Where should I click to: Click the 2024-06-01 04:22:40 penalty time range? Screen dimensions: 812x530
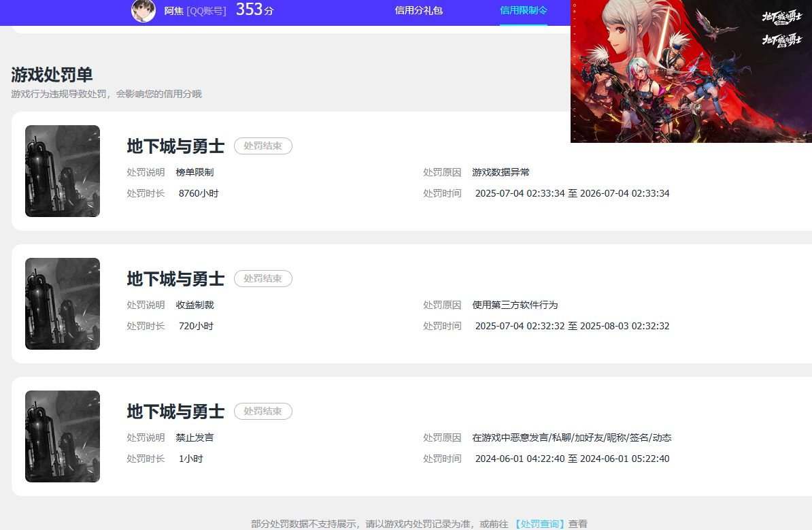pyautogui.click(x=572, y=459)
